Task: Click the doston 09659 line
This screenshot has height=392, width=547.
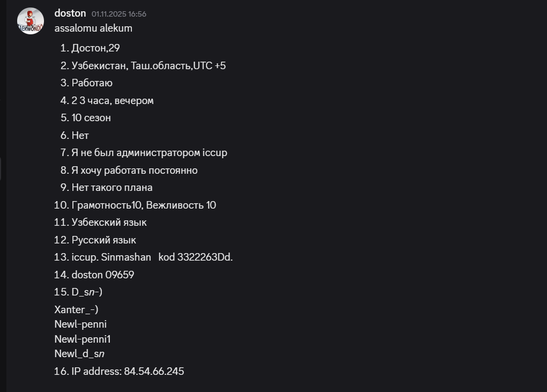Action: (x=102, y=275)
